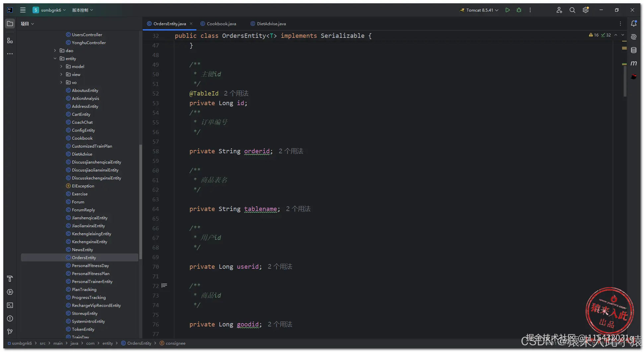This screenshot has height=352, width=644.
Task: Click the Serializable interface name in code
Action: tap(342, 35)
